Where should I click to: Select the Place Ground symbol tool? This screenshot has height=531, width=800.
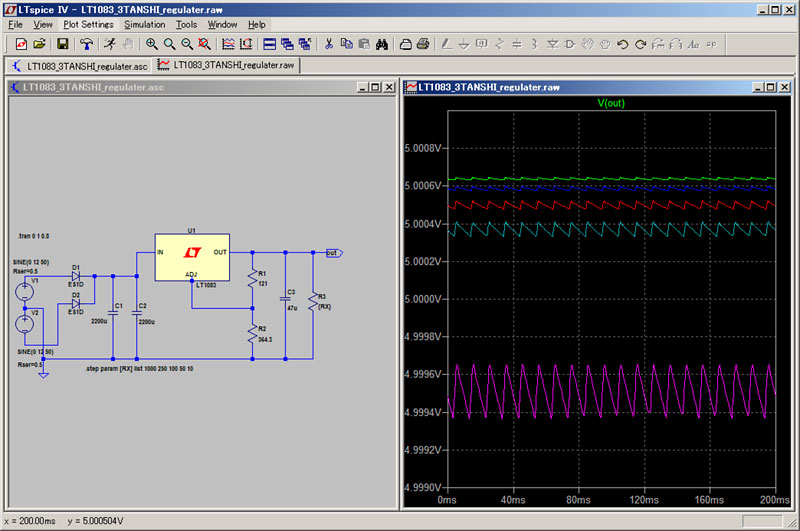click(464, 44)
